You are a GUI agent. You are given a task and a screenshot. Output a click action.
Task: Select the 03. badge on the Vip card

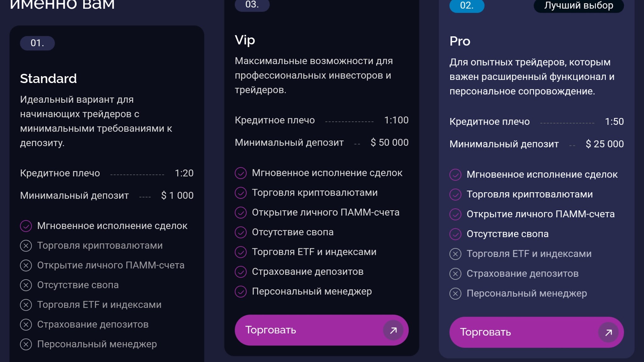pyautogui.click(x=252, y=5)
